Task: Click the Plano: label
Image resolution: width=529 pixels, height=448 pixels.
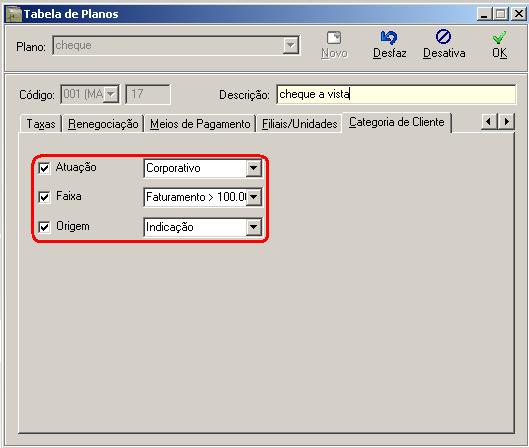Action: (x=31, y=47)
